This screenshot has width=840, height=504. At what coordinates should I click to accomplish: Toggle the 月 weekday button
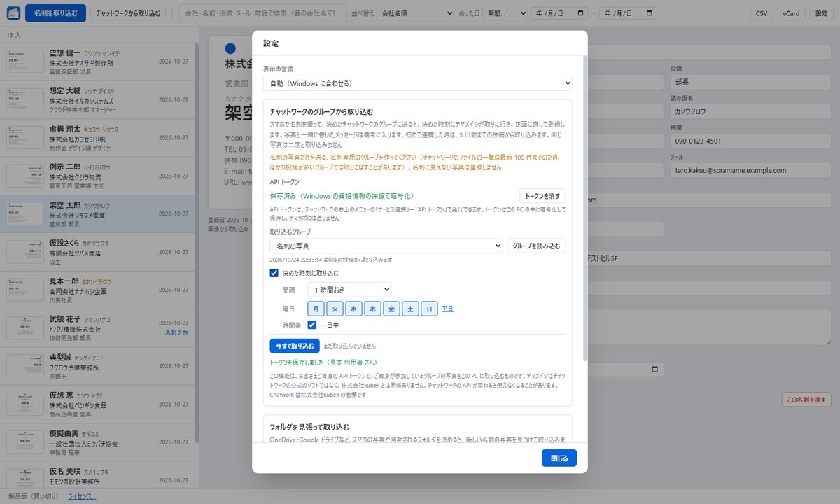[316, 308]
